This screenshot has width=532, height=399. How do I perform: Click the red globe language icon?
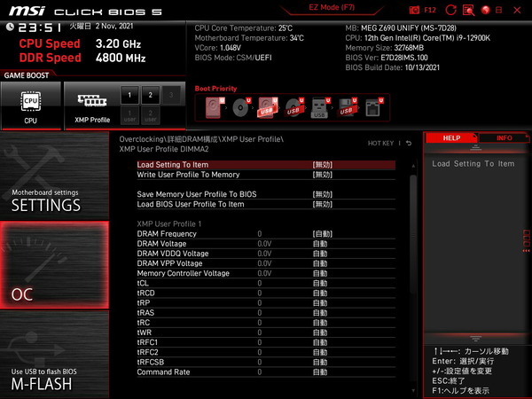[x=486, y=10]
